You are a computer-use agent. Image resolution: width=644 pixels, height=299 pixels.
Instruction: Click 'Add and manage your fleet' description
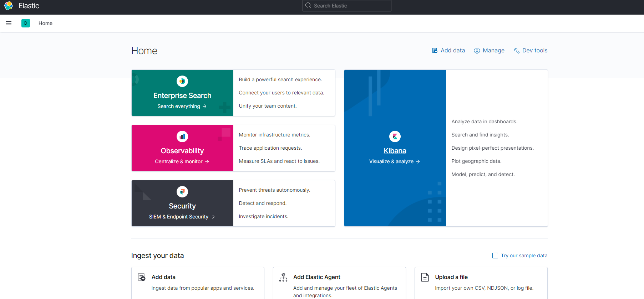coord(345,292)
